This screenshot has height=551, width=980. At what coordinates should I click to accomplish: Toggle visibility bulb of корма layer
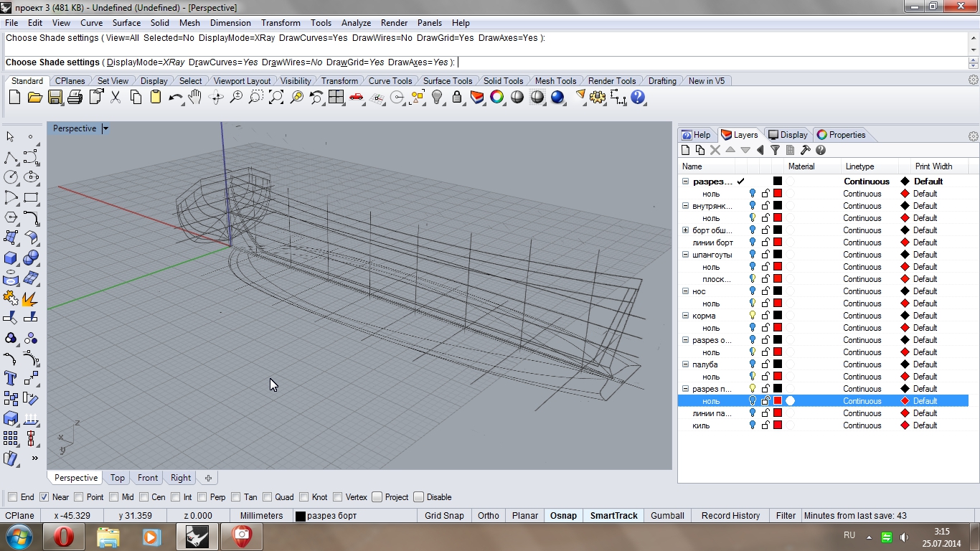click(752, 316)
